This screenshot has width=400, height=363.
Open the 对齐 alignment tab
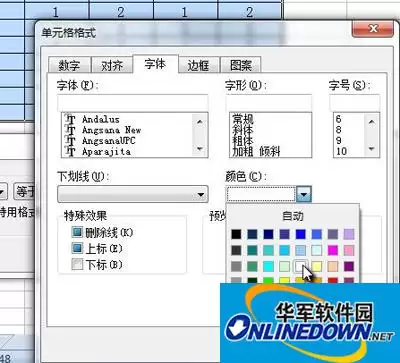point(112,65)
